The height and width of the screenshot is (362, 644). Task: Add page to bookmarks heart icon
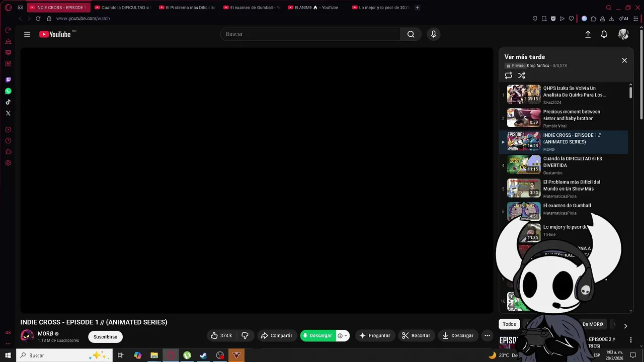pyautogui.click(x=571, y=19)
